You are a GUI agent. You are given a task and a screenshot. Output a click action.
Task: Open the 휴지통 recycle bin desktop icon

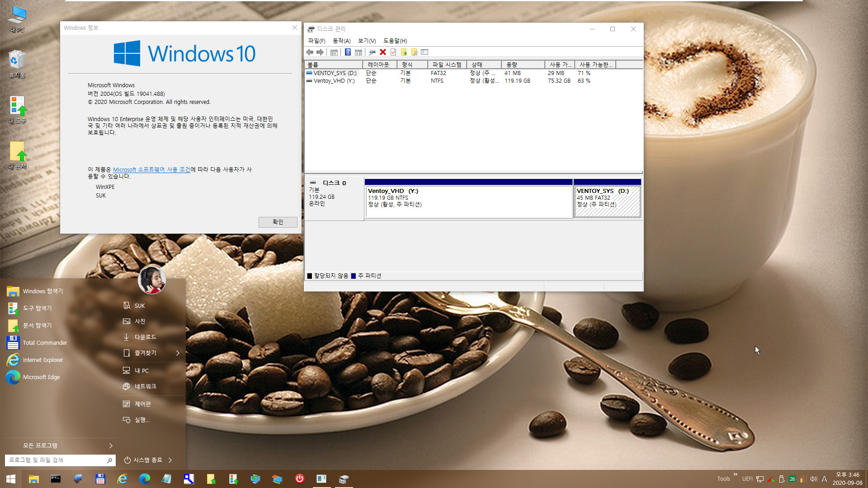[x=17, y=64]
